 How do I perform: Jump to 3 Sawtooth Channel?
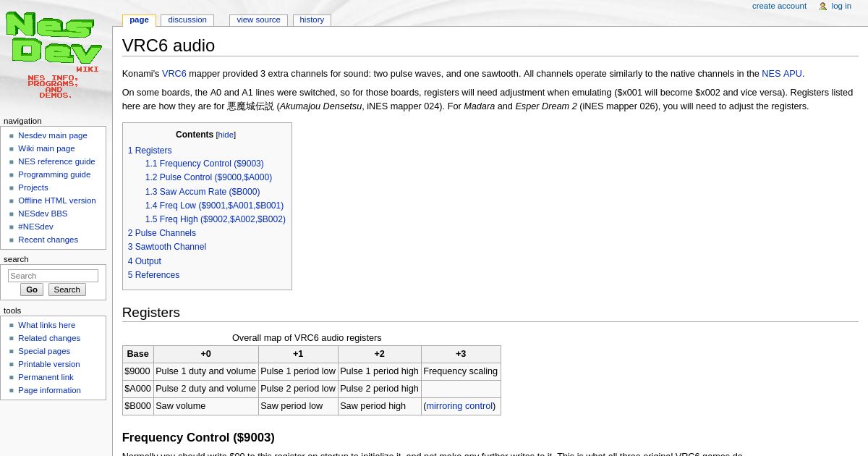(x=167, y=247)
